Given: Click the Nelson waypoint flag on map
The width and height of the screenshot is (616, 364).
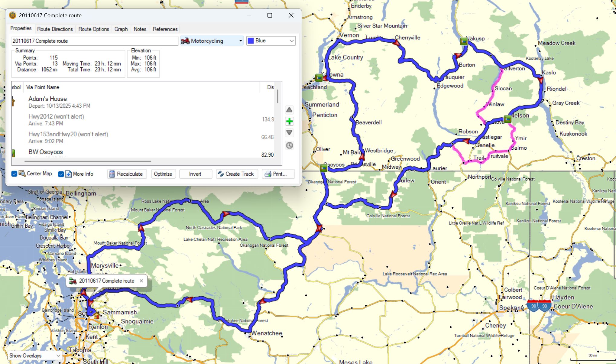Looking at the screenshot, I should click(x=507, y=119).
